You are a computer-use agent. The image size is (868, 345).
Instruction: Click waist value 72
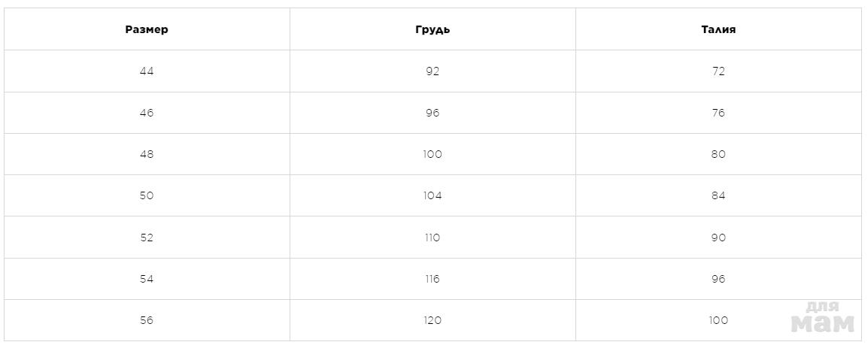pyautogui.click(x=718, y=71)
